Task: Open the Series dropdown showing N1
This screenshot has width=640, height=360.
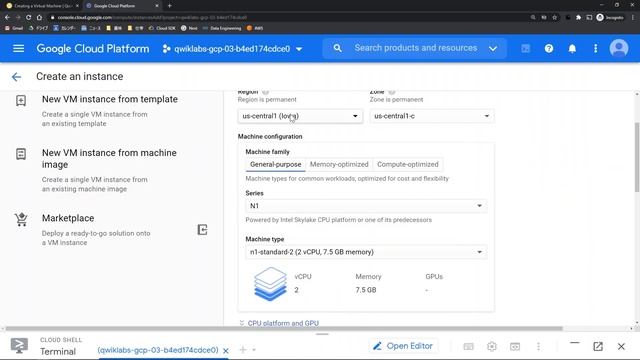Action: (x=366, y=206)
